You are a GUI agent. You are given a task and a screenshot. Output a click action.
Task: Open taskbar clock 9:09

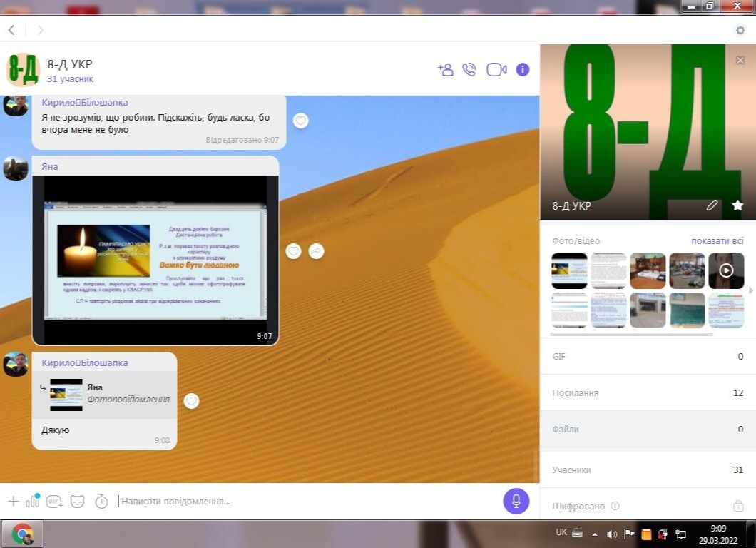(x=718, y=534)
